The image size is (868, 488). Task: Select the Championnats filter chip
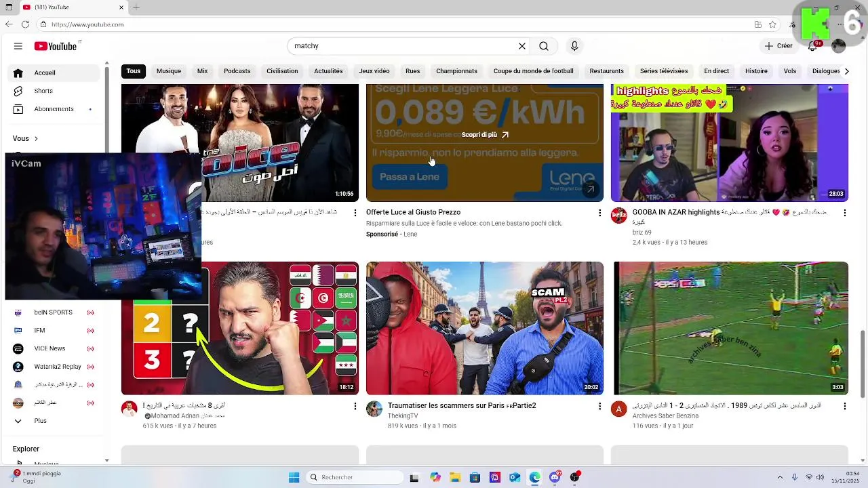pos(456,71)
